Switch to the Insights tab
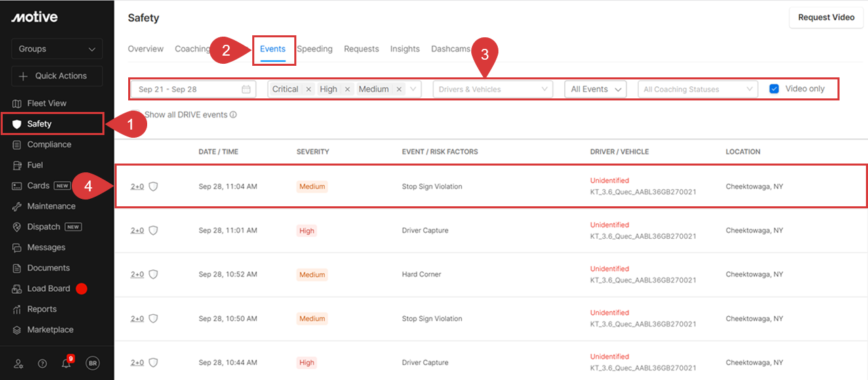This screenshot has height=380, width=868. (405, 49)
